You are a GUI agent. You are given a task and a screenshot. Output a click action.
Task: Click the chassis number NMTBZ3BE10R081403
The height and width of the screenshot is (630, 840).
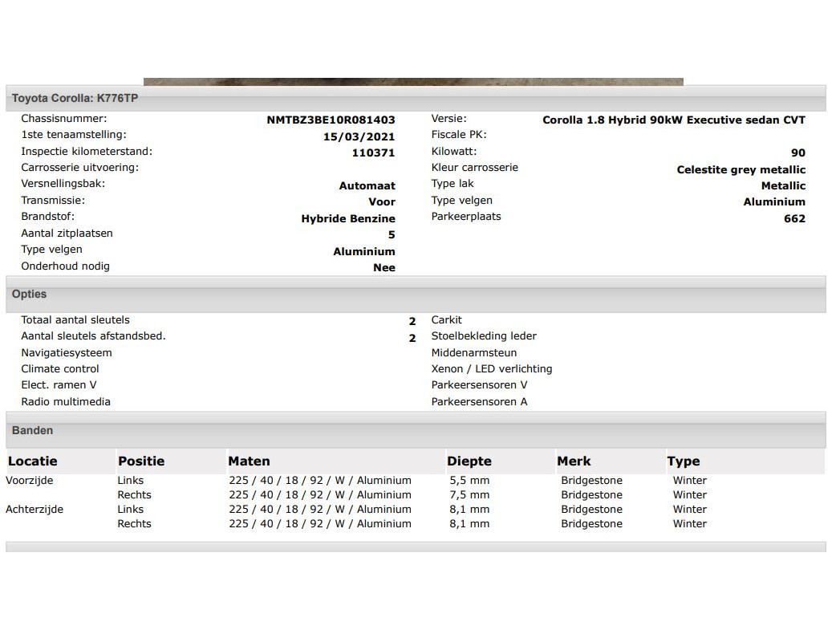331,120
